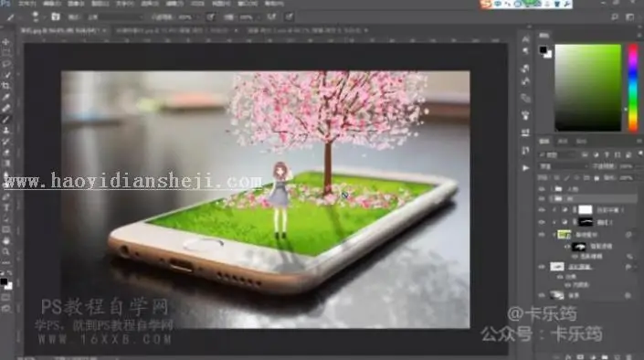This screenshot has height=360, width=644.
Task: Select the Lasso tool
Action: [6, 64]
